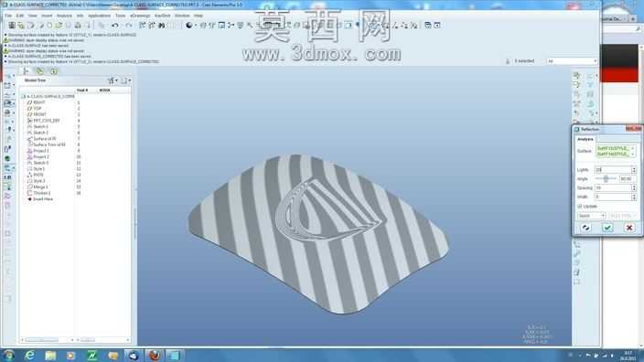Click the Surface selection collector in Reflection dialog
Viewport: 644px width, 362px height.
[x=613, y=151]
